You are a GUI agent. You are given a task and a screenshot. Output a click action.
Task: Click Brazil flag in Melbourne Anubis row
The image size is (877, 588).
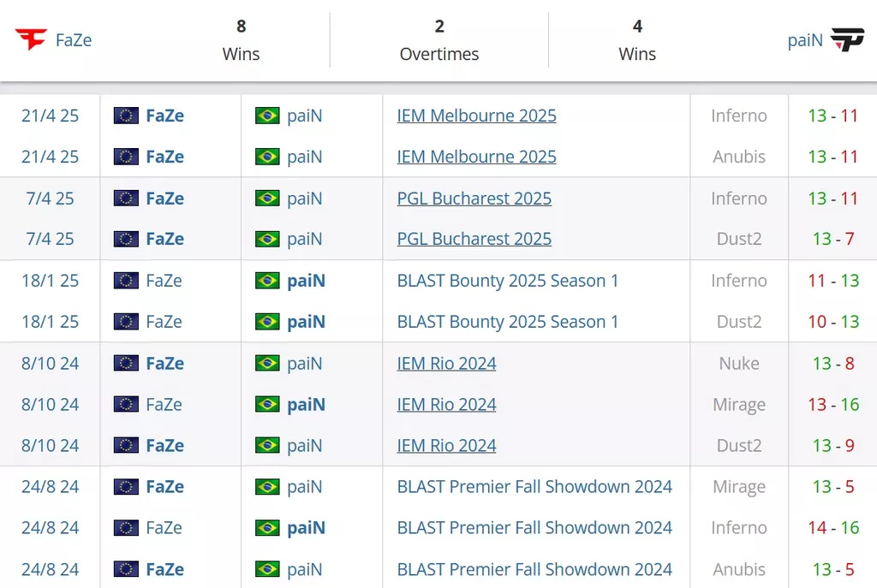267,157
